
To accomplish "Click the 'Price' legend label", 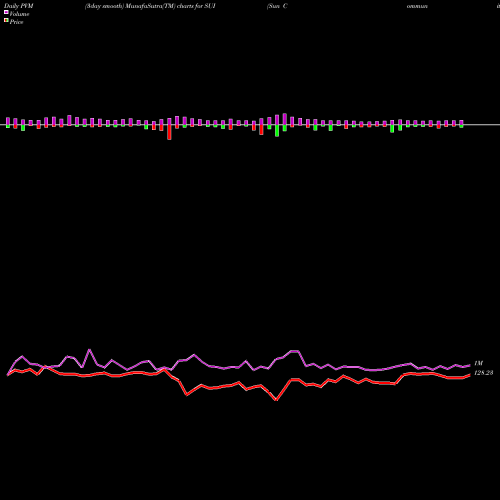I will point(16,22).
